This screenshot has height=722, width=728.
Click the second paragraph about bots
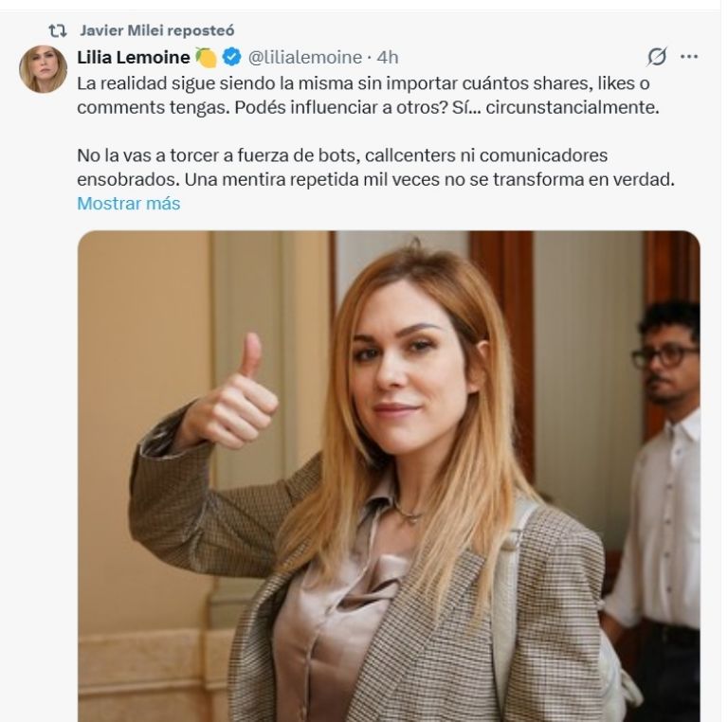[375, 167]
